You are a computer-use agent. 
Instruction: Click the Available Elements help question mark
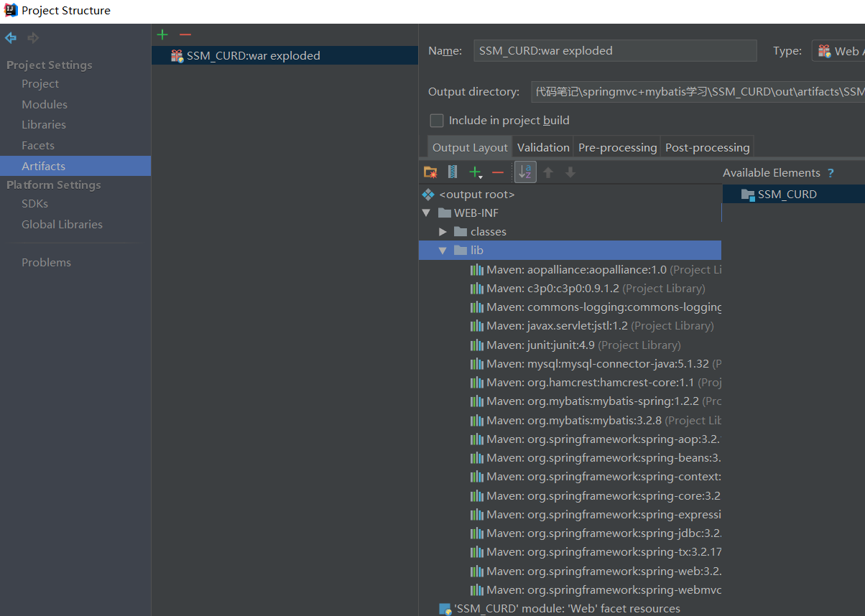(831, 173)
